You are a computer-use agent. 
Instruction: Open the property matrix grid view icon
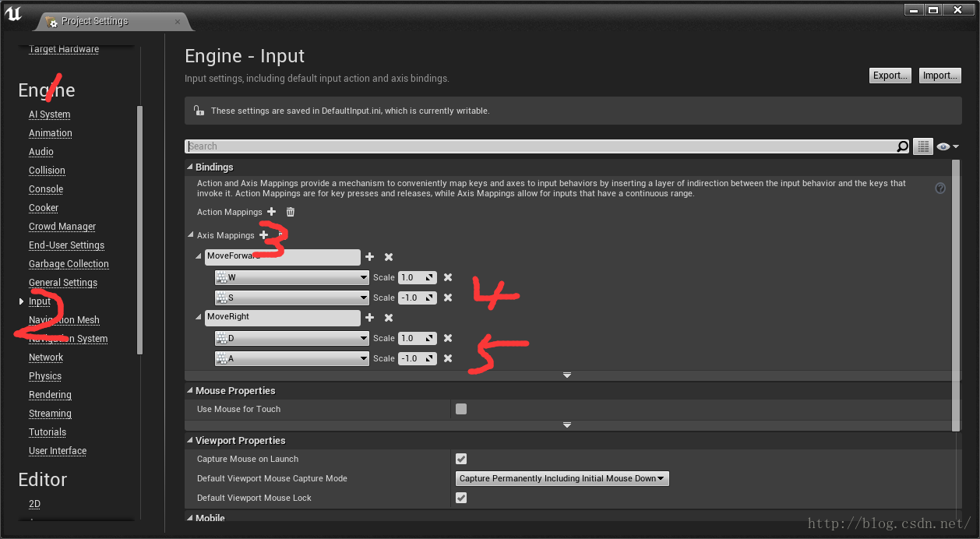click(923, 146)
